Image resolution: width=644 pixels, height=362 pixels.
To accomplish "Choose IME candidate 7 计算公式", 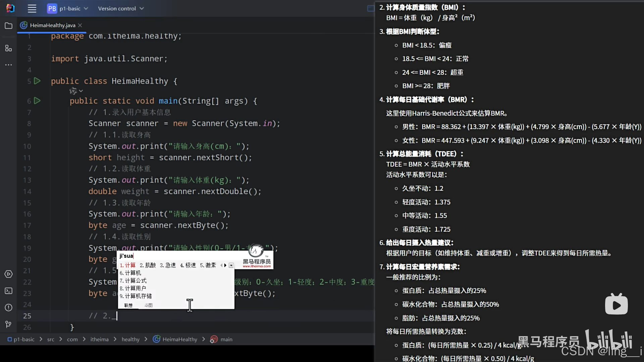I will pos(133,281).
